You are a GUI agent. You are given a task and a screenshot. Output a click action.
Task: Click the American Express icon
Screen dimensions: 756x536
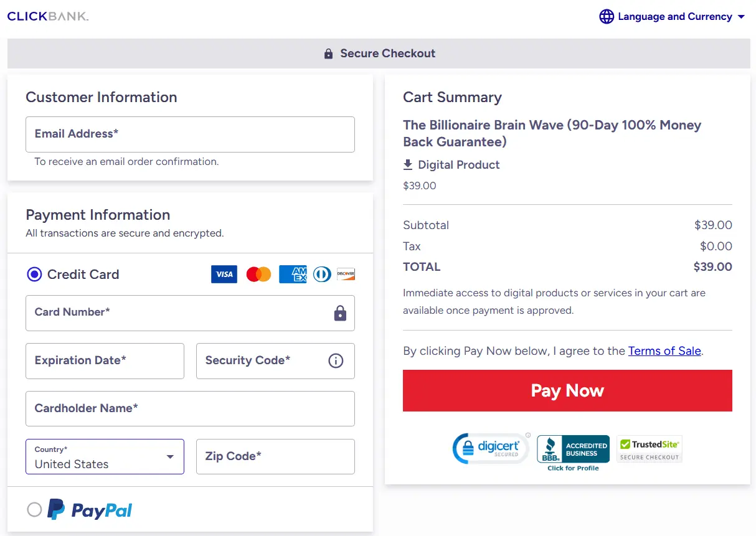click(293, 274)
